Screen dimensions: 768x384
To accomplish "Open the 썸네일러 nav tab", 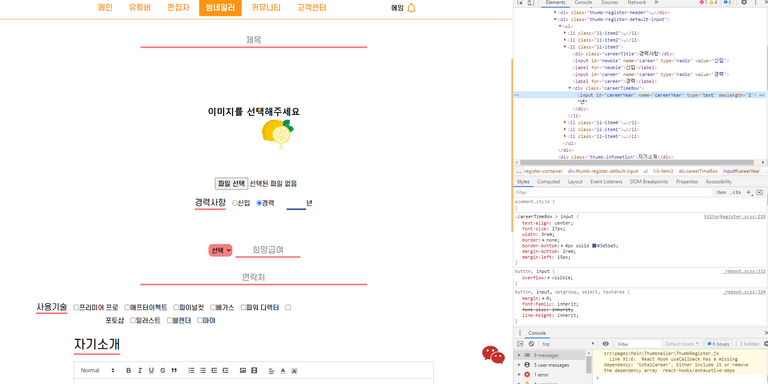I will [x=220, y=8].
